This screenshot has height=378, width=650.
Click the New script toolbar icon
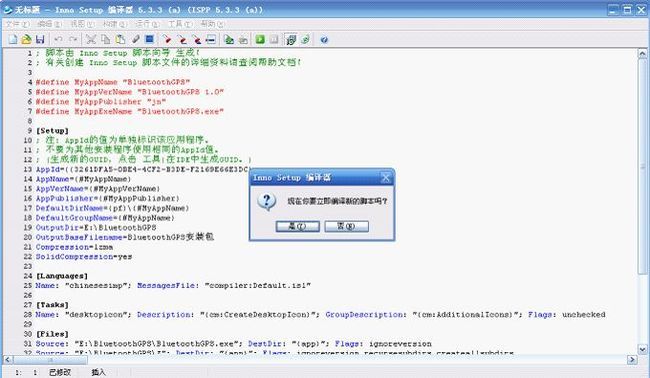click(13, 40)
